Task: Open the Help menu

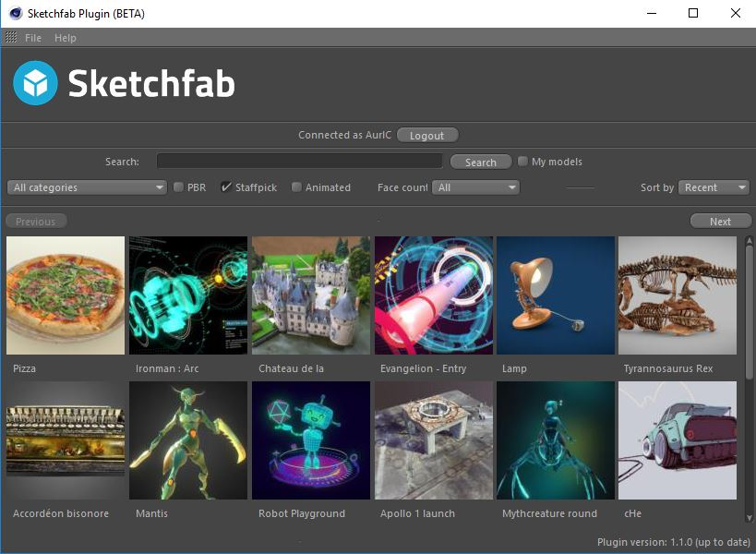Action: click(x=66, y=38)
